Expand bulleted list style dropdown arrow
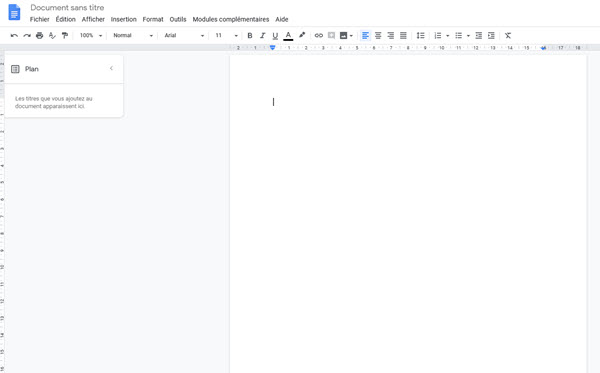 pos(468,36)
